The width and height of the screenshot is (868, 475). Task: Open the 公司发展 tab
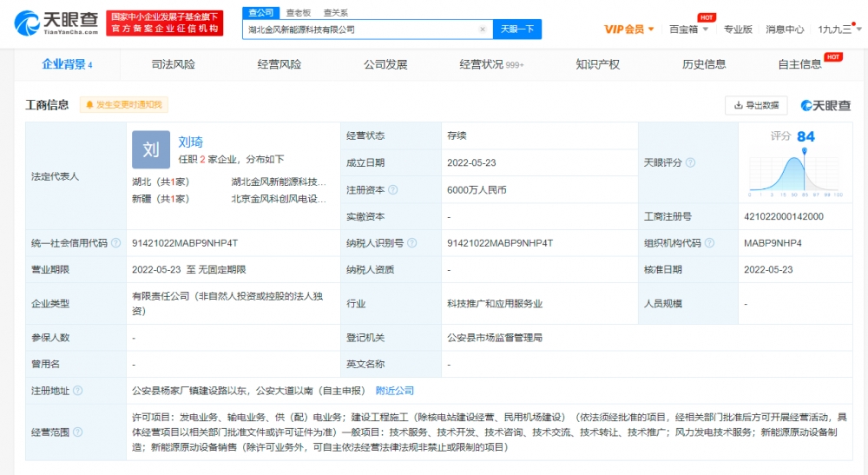385,65
